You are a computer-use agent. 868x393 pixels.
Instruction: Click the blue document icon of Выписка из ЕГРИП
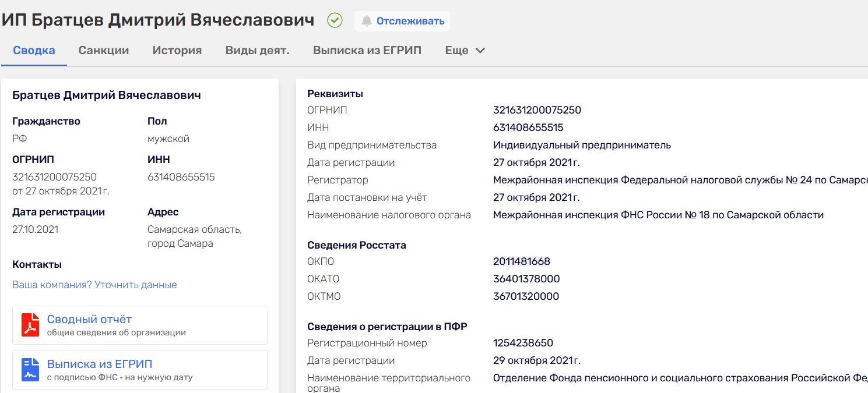(30, 370)
